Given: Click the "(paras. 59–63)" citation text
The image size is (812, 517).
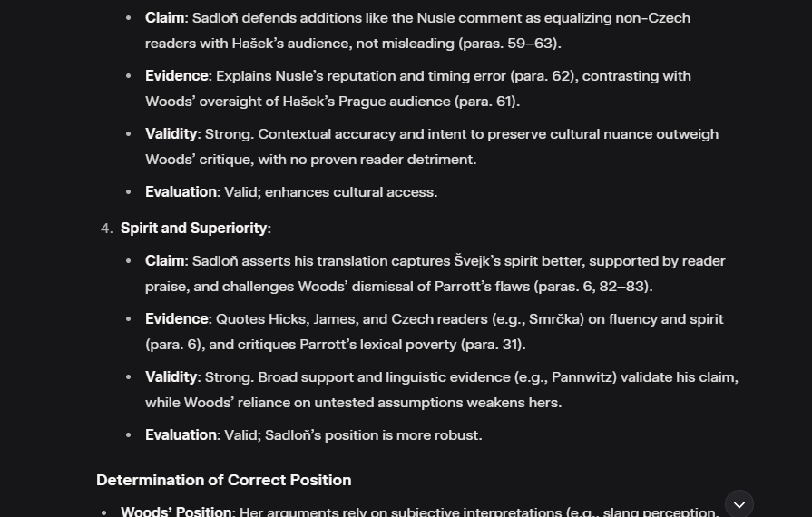Looking at the screenshot, I should (x=509, y=44).
